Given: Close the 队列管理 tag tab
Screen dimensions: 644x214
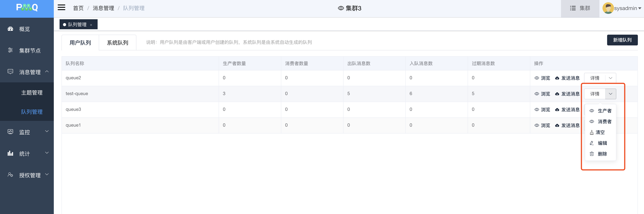Looking at the screenshot, I should point(91,25).
